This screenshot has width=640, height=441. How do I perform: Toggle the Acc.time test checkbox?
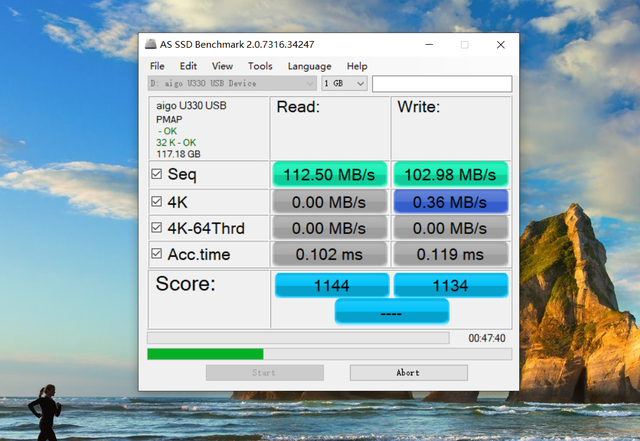156,254
